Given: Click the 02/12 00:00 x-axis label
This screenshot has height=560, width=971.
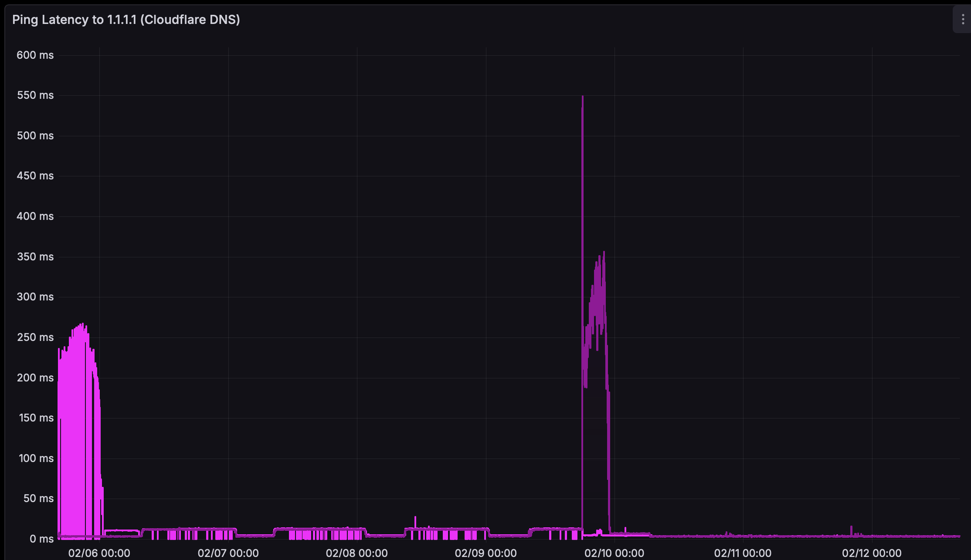Looking at the screenshot, I should point(872,553).
